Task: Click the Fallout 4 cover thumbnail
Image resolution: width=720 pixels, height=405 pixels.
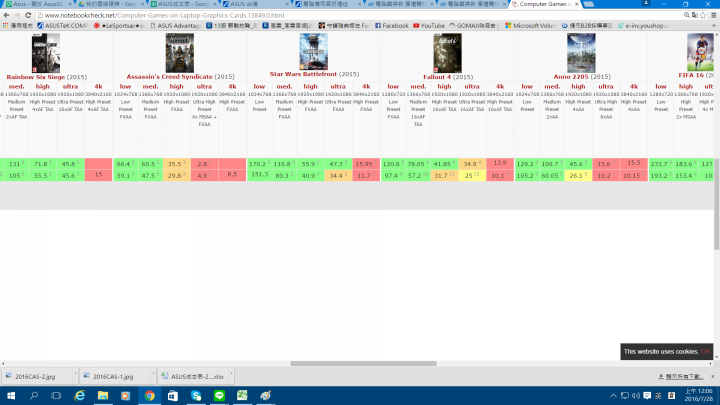Action: [448, 53]
